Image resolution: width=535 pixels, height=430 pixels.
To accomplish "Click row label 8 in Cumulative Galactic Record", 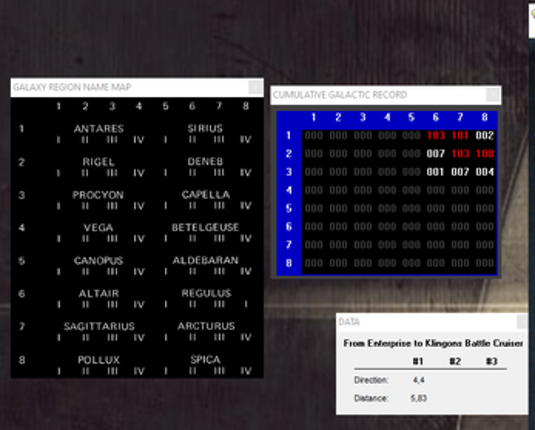I will click(289, 263).
